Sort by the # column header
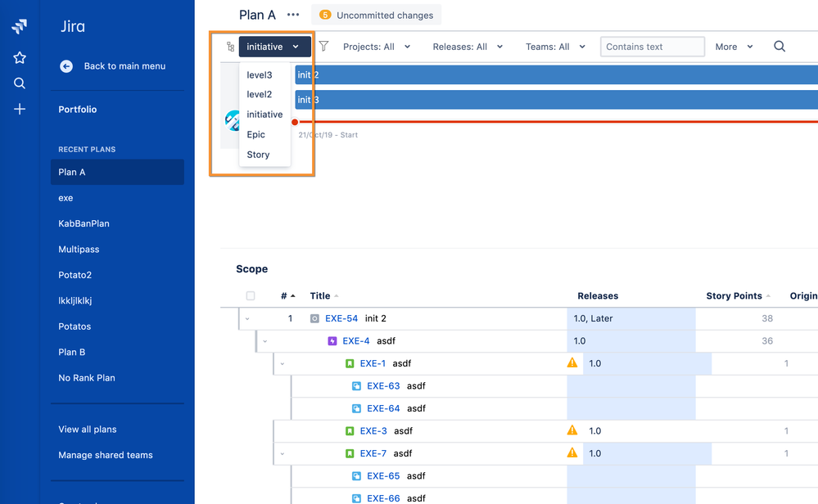This screenshot has height=504, width=818. click(x=287, y=296)
